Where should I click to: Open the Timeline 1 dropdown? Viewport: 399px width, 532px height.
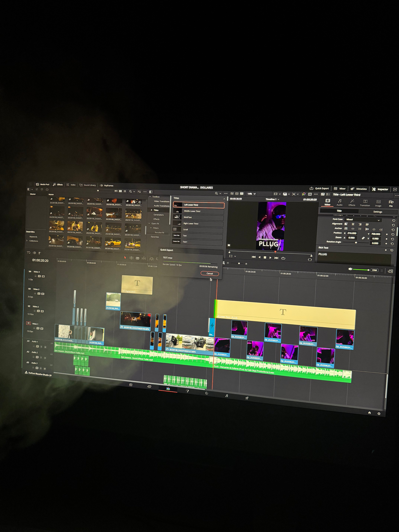point(272,199)
